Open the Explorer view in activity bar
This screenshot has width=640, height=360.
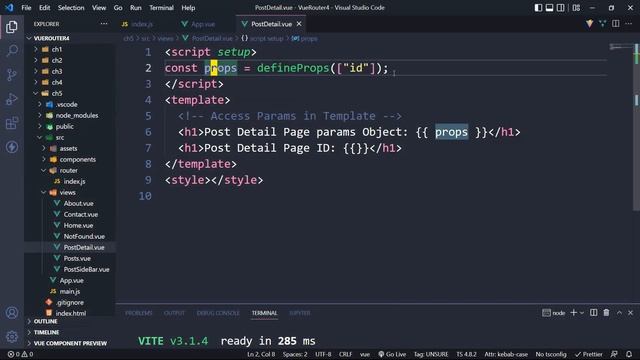(x=12, y=27)
